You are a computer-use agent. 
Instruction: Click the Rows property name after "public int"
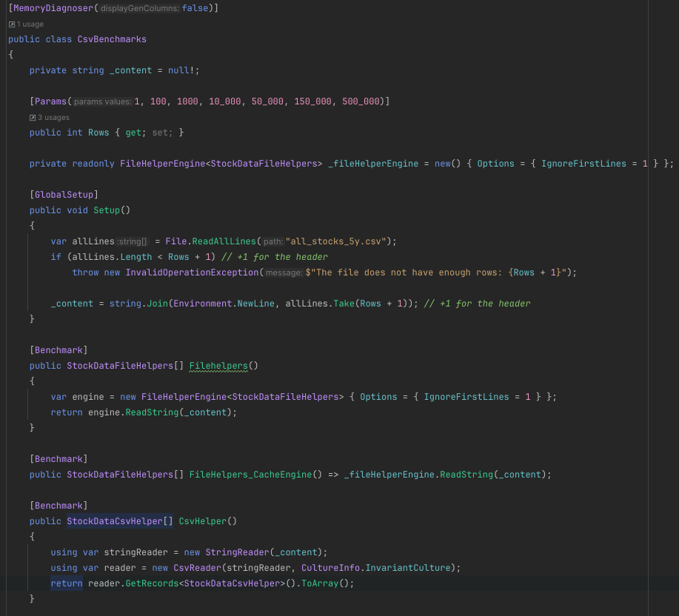coord(98,133)
